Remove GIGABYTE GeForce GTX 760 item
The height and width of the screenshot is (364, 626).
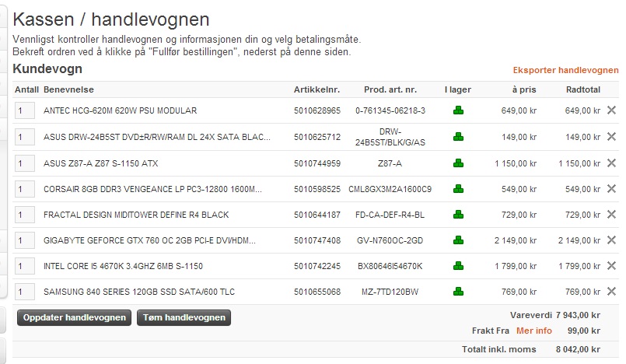pos(611,240)
